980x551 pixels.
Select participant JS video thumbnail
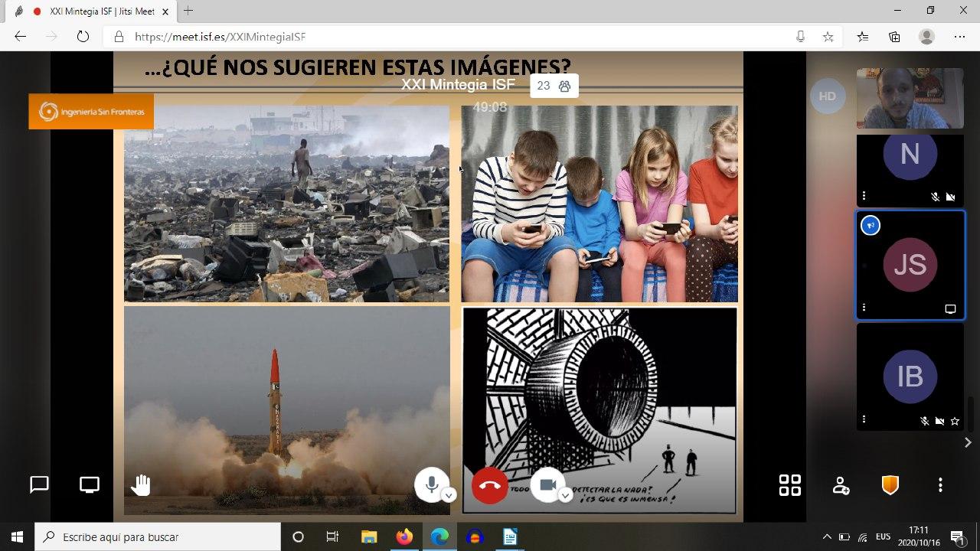910,264
